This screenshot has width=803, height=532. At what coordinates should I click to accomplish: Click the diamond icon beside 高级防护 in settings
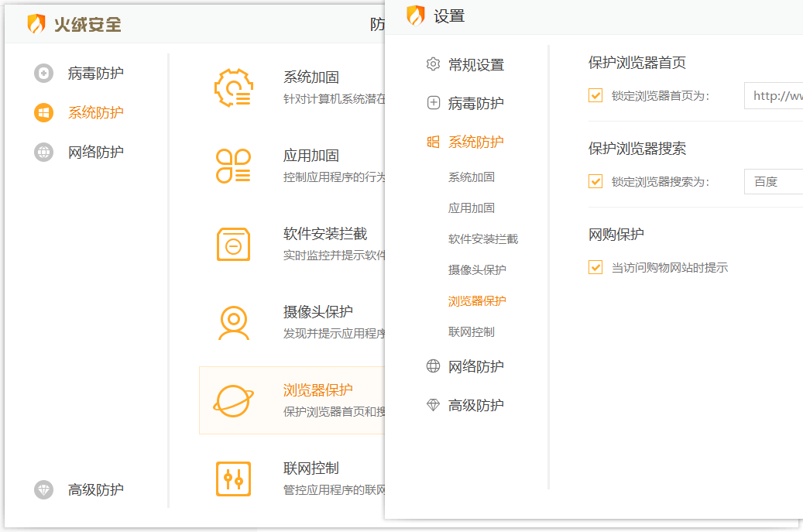[434, 405]
